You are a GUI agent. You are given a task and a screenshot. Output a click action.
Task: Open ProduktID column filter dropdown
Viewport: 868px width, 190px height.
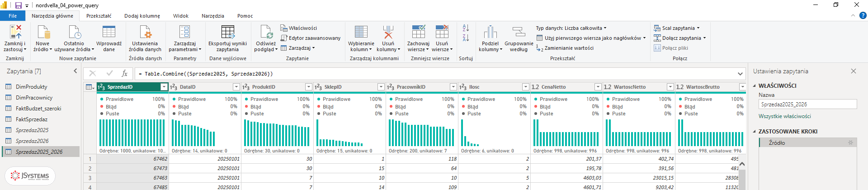(308, 87)
